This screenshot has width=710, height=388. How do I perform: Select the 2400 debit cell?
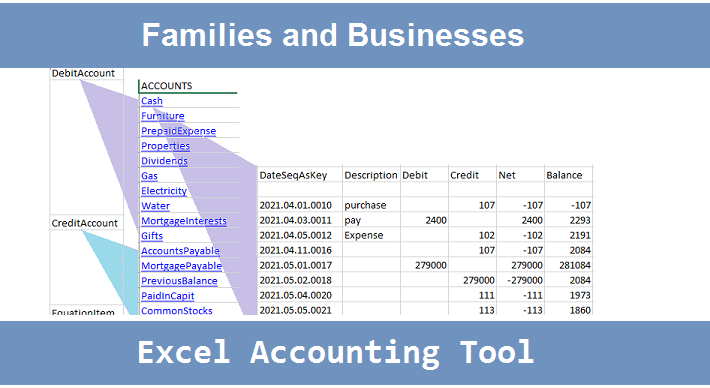click(x=424, y=220)
